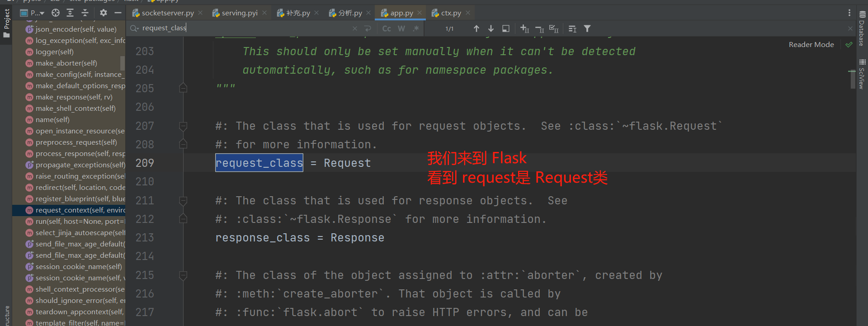Click the collapse all icon in Project panel
The width and height of the screenshot is (868, 326).
85,13
